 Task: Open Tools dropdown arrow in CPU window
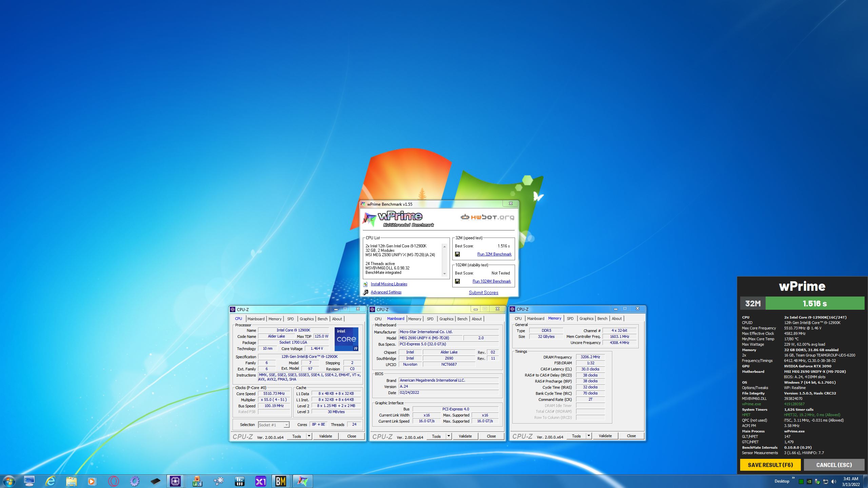[309, 436]
